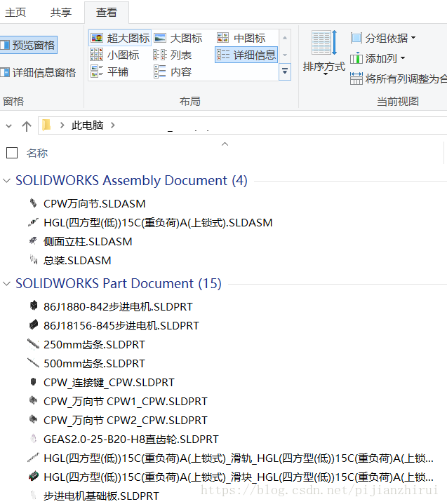
Task: Click icon of 86J1880-842步进电机.SLDPRT
Action: 33,306
